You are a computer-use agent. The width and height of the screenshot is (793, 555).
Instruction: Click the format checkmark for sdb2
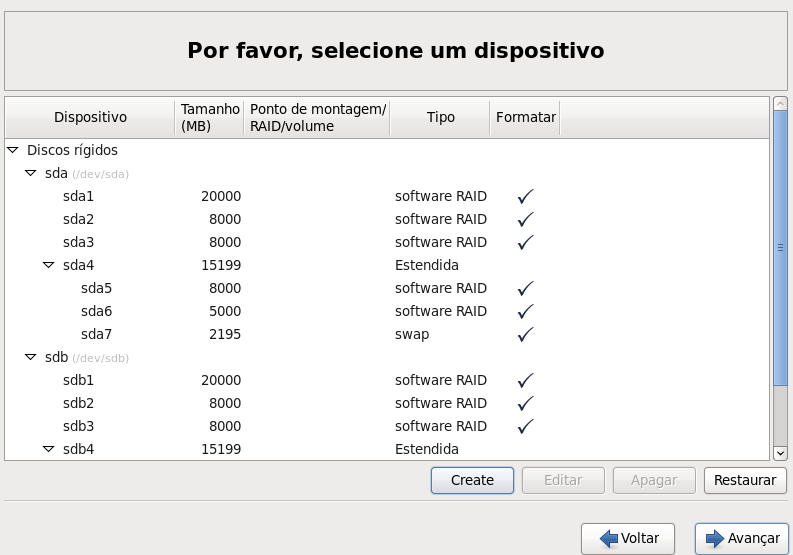tap(525, 403)
